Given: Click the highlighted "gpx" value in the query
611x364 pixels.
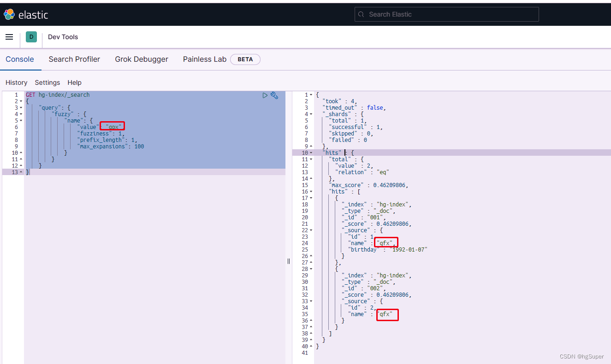Looking at the screenshot, I should [112, 126].
